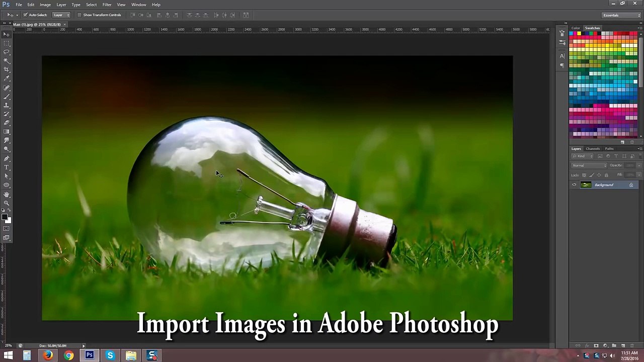The height and width of the screenshot is (362, 644).
Task: Toggle the layer filter on/off switch
Action: click(639, 156)
